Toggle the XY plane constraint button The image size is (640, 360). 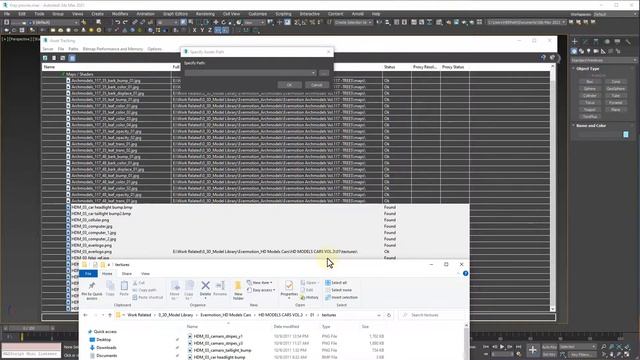[218, 30]
